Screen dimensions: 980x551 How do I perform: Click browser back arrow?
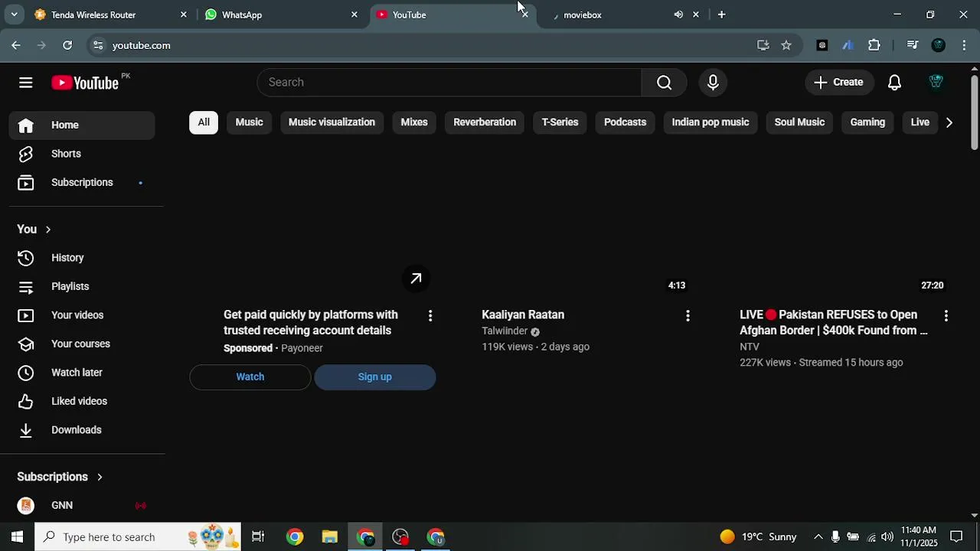tap(16, 45)
